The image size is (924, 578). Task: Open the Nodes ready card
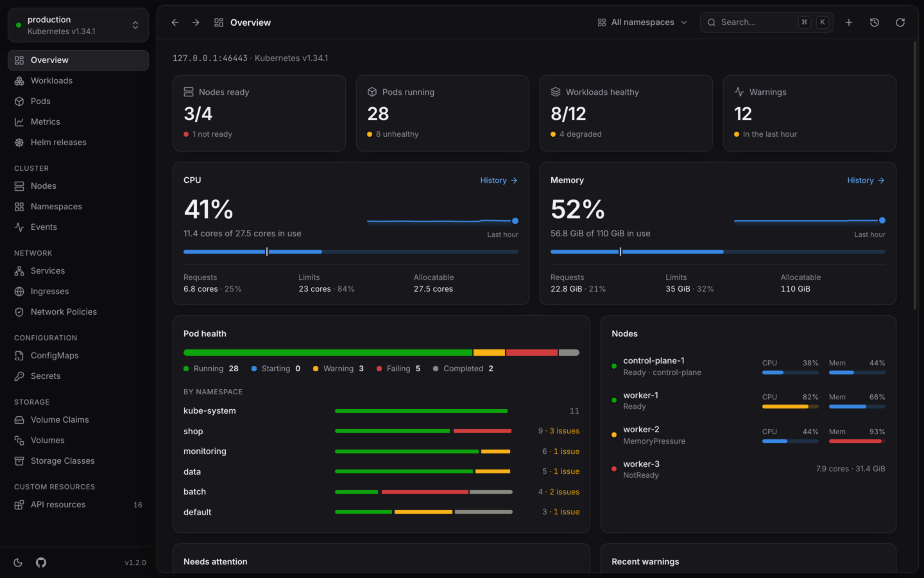point(259,114)
